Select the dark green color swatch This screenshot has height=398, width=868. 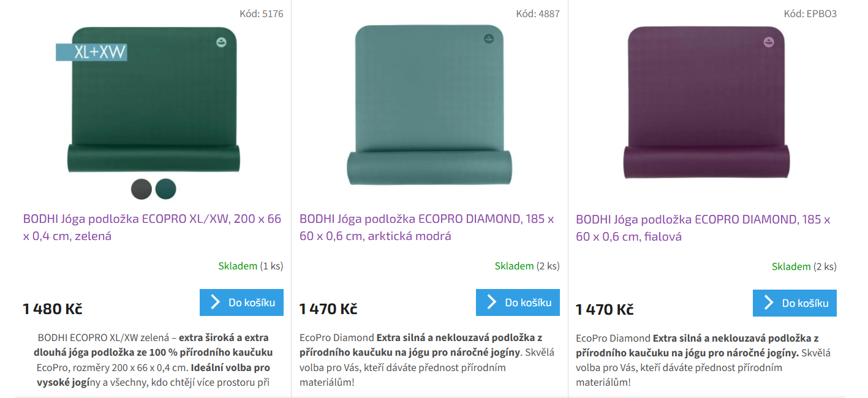165,189
